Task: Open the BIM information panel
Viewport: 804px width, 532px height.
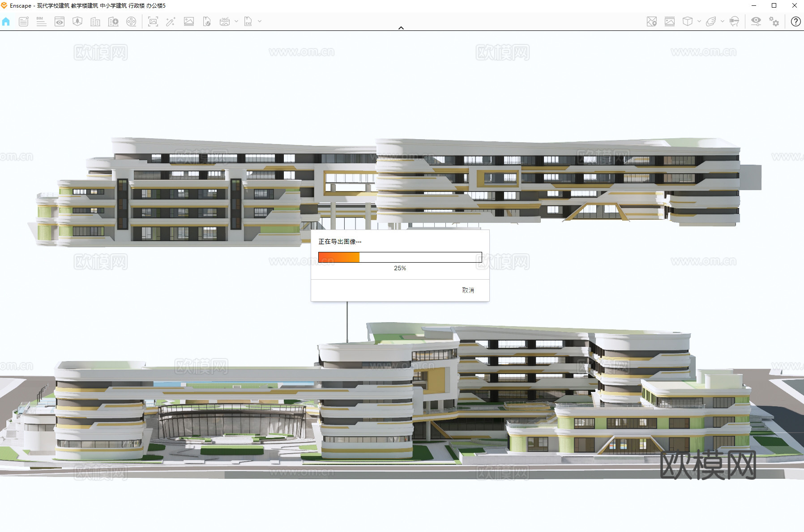Action: (x=41, y=21)
